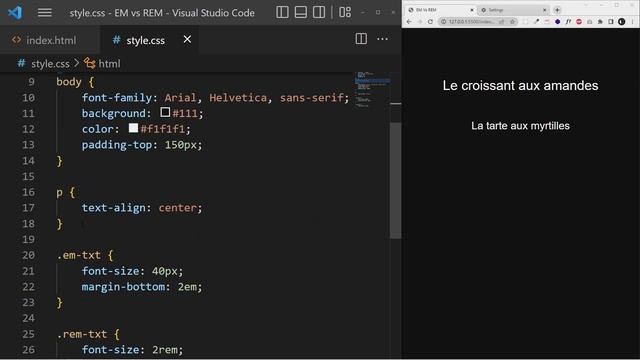Screen dimensions: 640x360
Task: Open the browser profile avatar
Action: click(x=621, y=22)
